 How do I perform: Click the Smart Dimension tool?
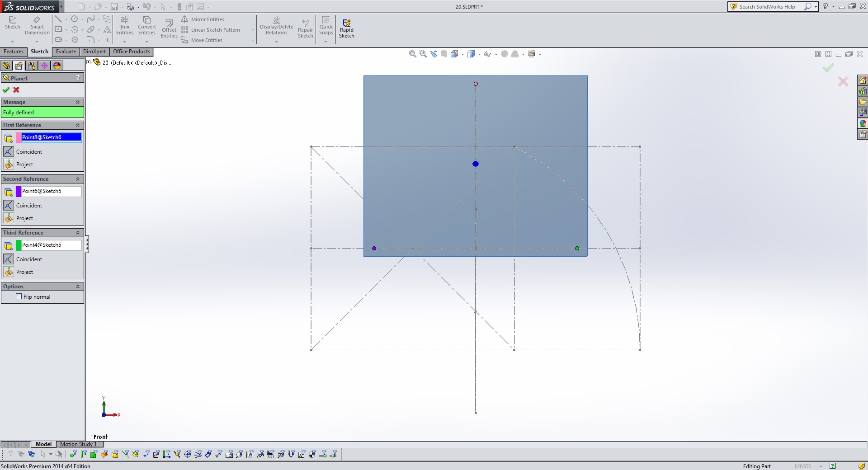pyautogui.click(x=37, y=26)
